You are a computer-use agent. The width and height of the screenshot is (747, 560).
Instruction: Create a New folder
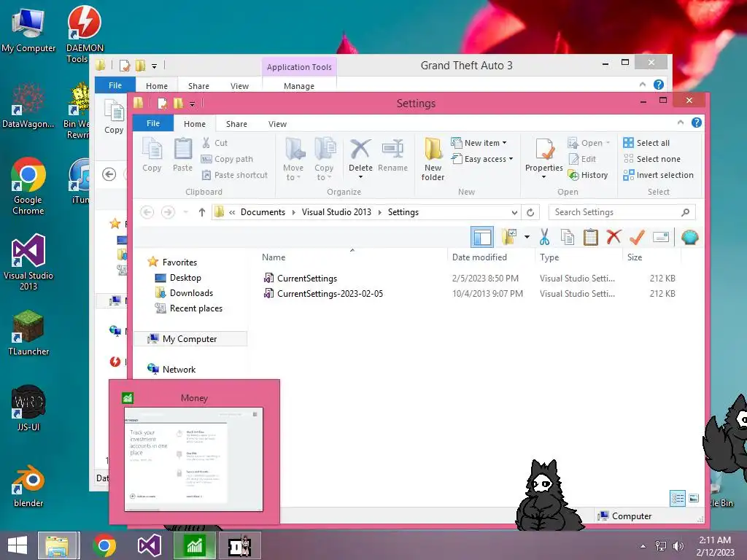(433, 160)
